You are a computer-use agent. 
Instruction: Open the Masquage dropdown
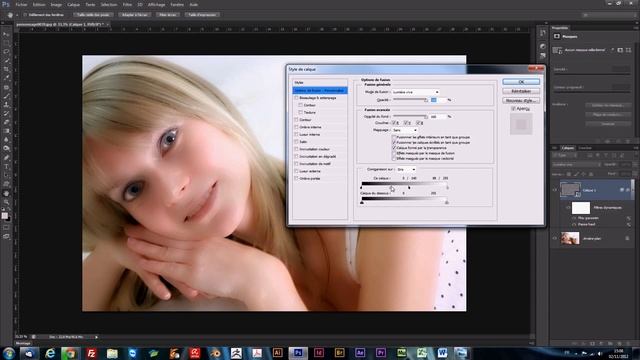point(404,130)
